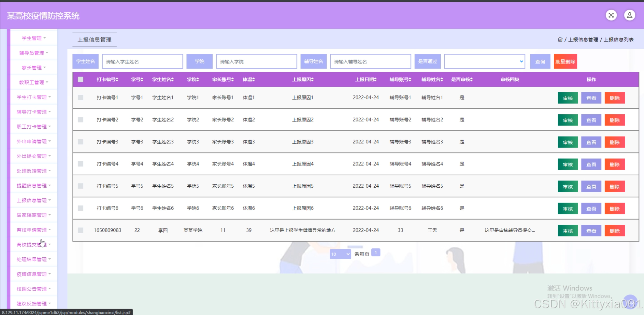
Task: Sort table by 是否审核 column header
Action: pos(462,80)
